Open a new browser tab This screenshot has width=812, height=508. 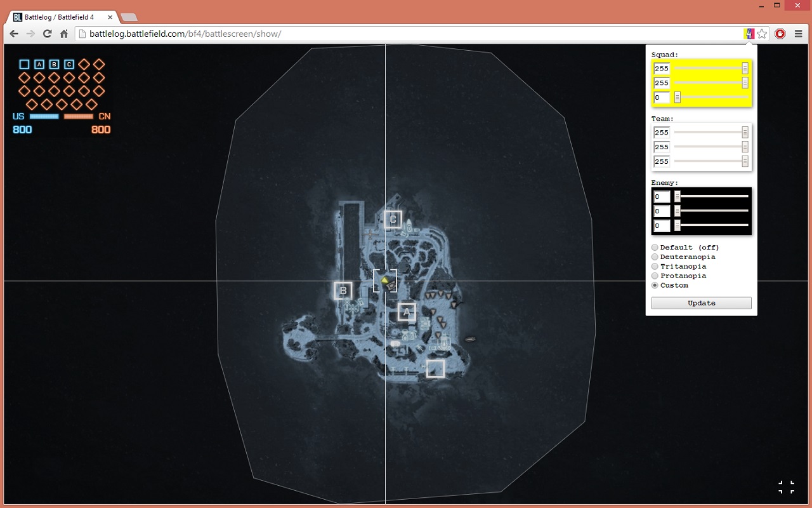coord(129,17)
